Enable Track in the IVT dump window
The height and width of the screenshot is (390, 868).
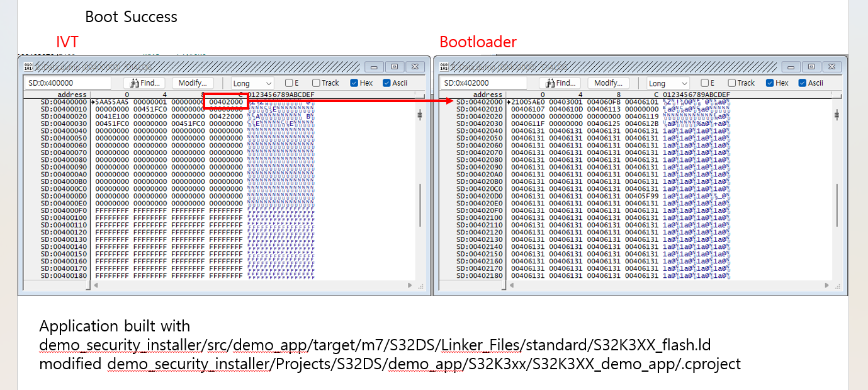[317, 83]
